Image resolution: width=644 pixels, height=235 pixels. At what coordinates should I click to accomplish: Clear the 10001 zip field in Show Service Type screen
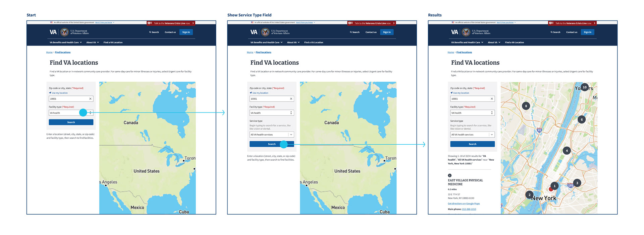(291, 99)
